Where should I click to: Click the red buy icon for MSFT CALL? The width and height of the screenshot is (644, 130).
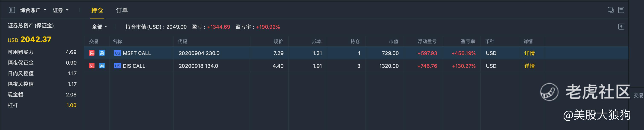click(92, 53)
